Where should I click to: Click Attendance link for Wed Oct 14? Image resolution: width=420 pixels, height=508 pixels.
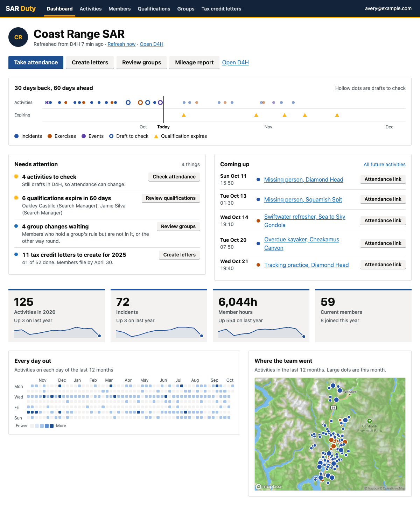pos(383,220)
